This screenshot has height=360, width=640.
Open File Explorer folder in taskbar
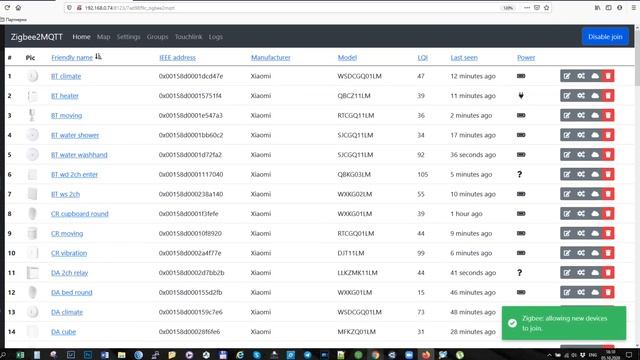coord(121,355)
